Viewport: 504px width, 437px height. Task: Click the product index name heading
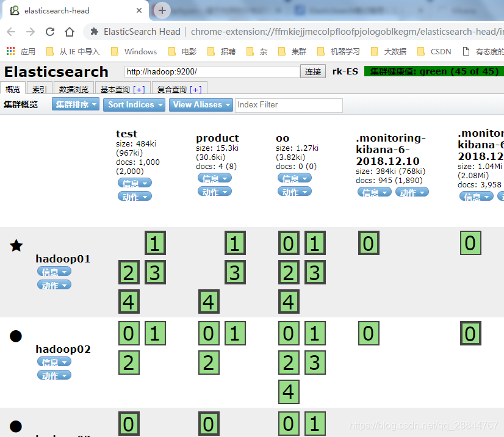coord(218,138)
